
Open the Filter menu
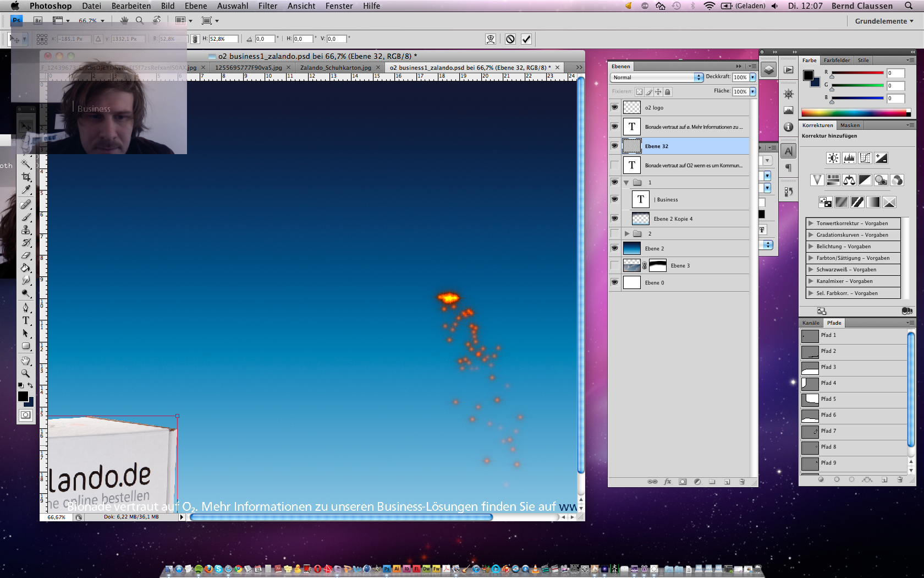pyautogui.click(x=267, y=6)
